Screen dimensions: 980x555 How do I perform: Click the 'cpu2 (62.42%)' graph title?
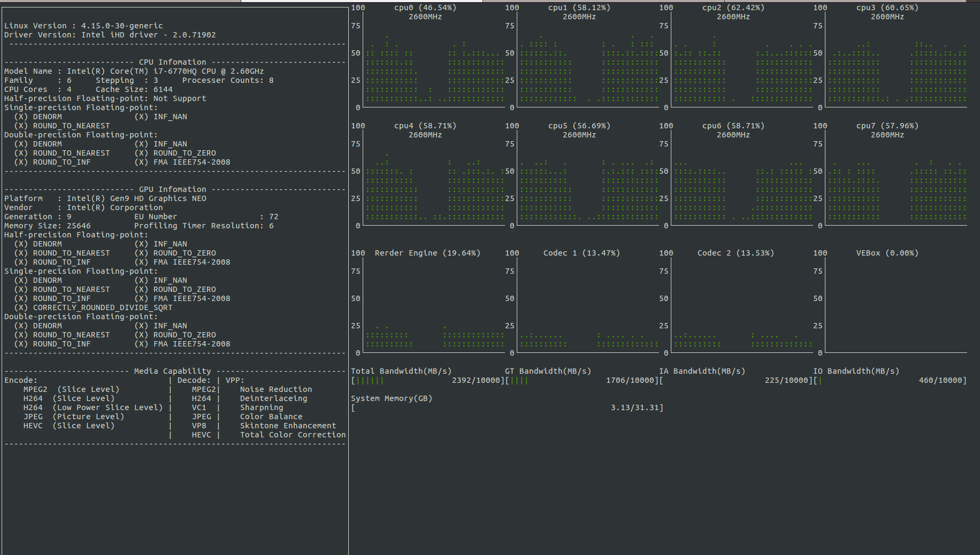click(733, 7)
